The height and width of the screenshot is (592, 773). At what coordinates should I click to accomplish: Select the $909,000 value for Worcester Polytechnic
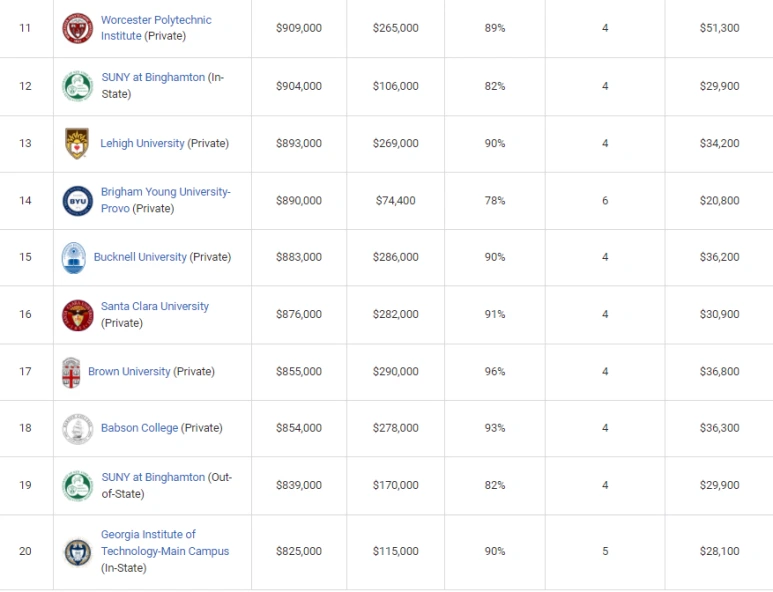(299, 28)
